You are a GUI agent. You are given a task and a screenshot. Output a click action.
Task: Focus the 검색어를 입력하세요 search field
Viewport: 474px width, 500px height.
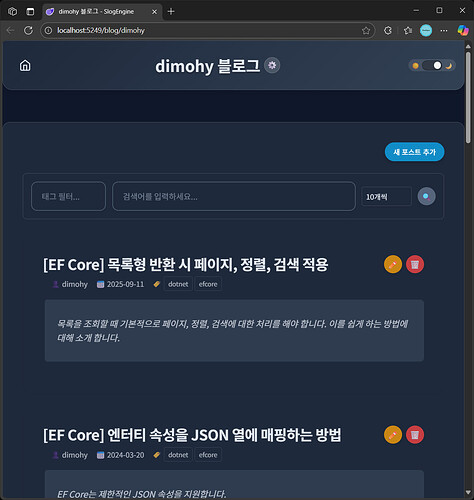point(234,196)
